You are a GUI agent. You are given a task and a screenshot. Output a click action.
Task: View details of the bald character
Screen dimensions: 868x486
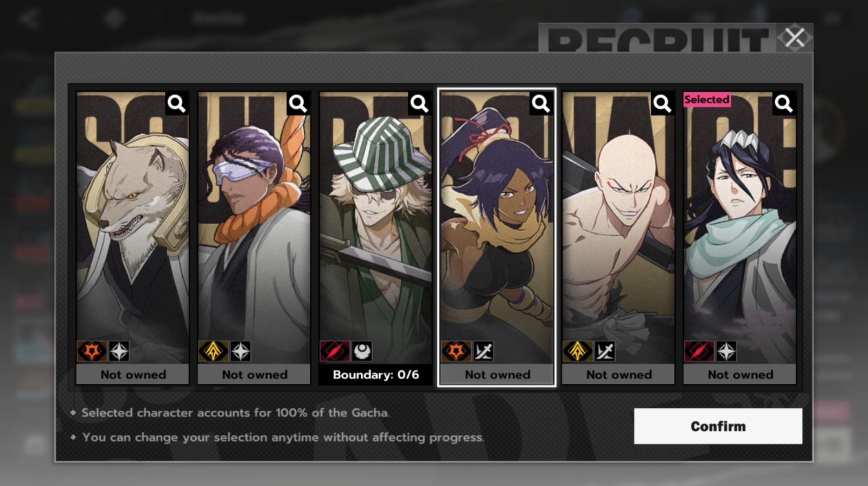[662, 103]
